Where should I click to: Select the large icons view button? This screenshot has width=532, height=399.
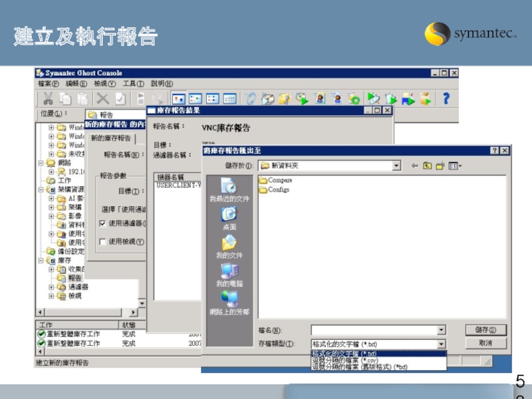178,98
